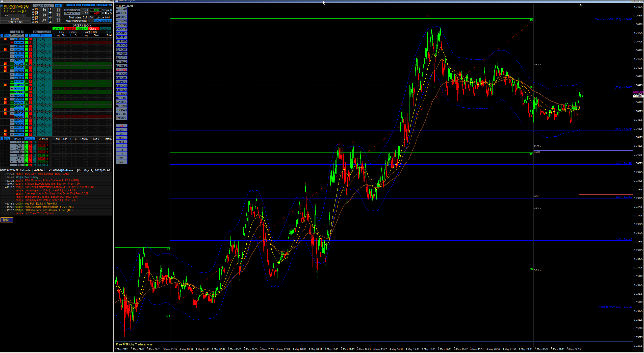
Task: Click the Pips>-9.0 filter selector
Action: point(46,32)
